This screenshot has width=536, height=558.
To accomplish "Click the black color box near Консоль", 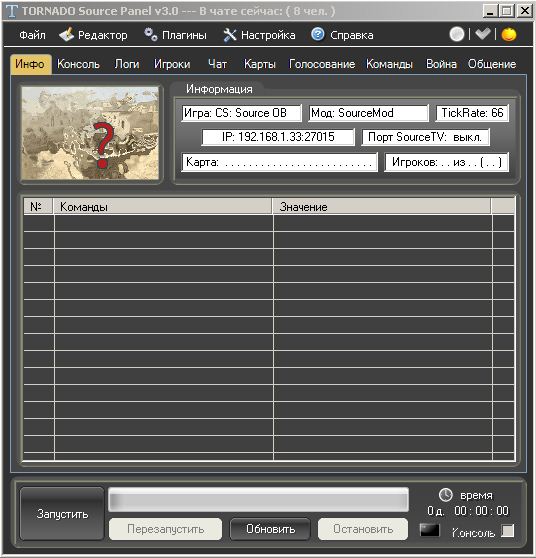I will pos(430,530).
